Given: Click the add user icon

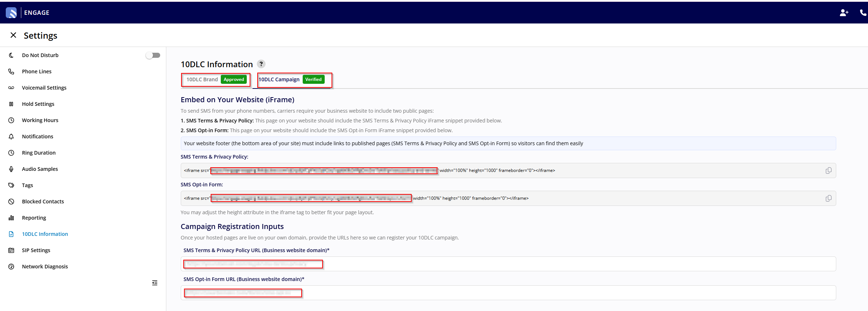Looking at the screenshot, I should tap(844, 13).
